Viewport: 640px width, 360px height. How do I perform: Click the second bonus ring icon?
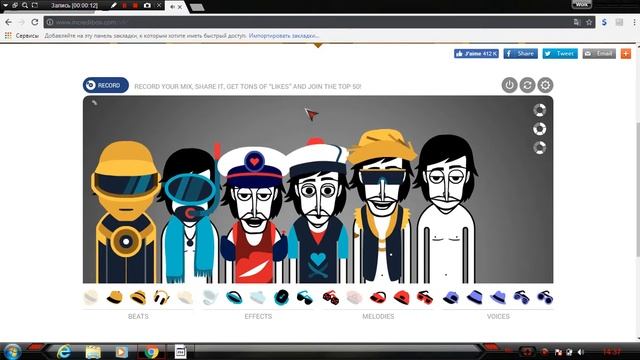click(540, 129)
